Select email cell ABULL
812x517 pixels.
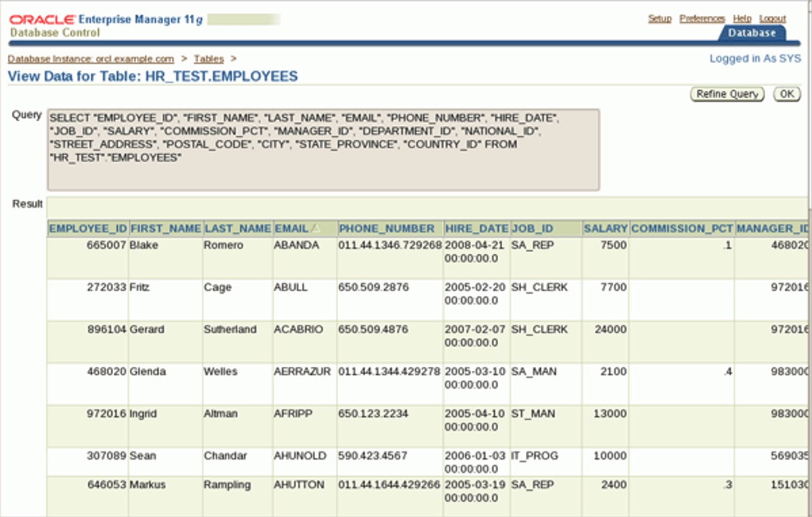point(290,287)
